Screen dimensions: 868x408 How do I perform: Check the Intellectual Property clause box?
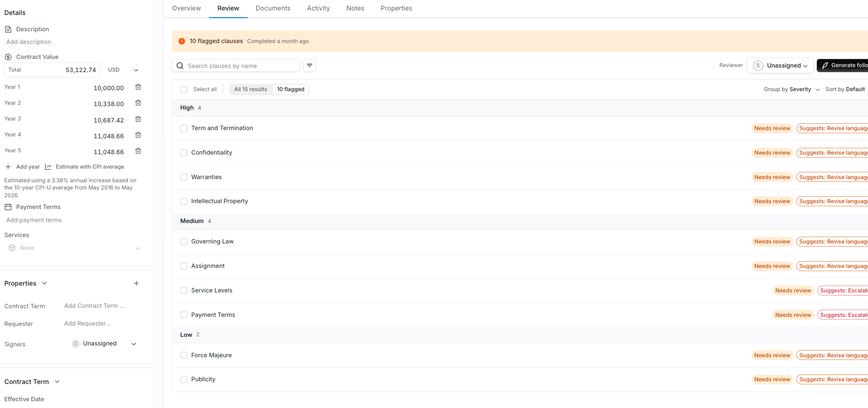coord(184,201)
